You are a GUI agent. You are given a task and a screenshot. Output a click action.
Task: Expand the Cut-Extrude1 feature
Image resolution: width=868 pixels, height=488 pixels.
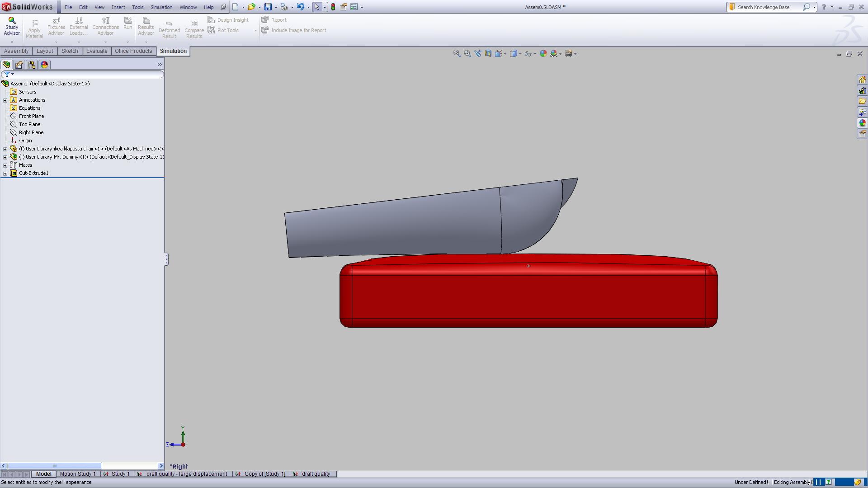pyautogui.click(x=5, y=173)
